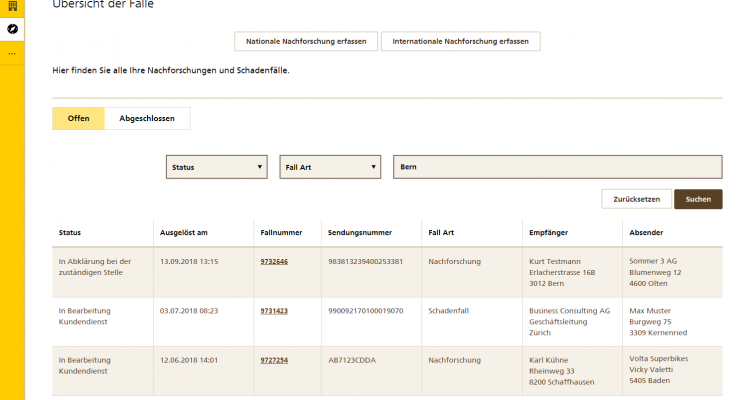Switch to the Offen tab

[x=78, y=118]
